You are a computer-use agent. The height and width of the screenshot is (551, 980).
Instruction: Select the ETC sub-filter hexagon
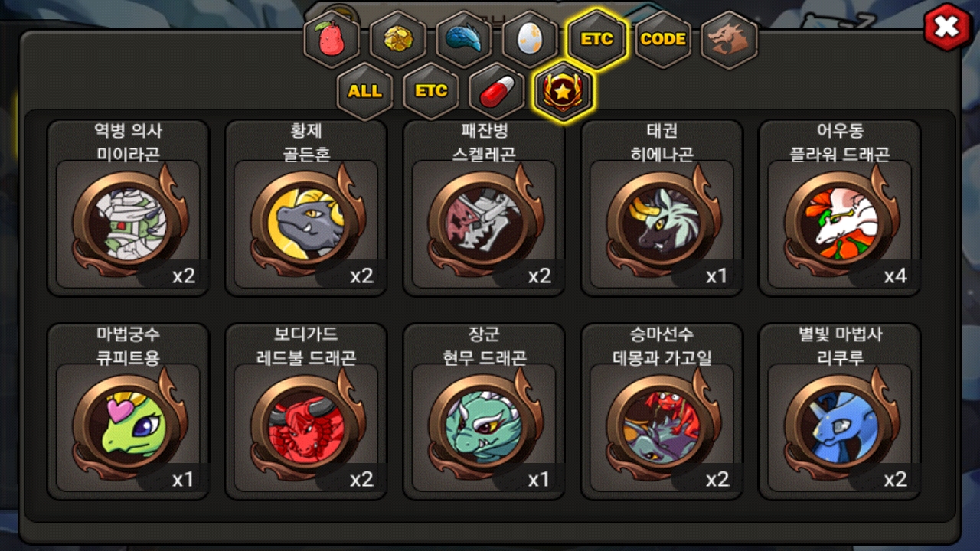coord(431,91)
